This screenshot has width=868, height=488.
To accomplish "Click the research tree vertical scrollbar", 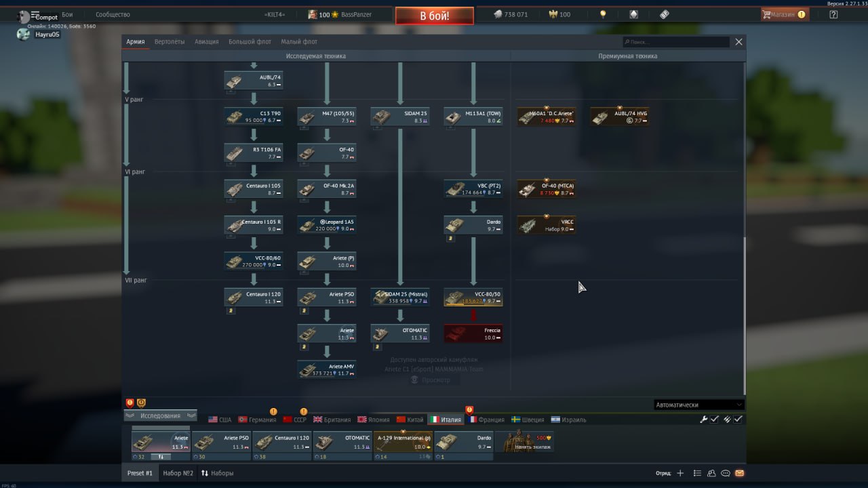I will pos(745,315).
